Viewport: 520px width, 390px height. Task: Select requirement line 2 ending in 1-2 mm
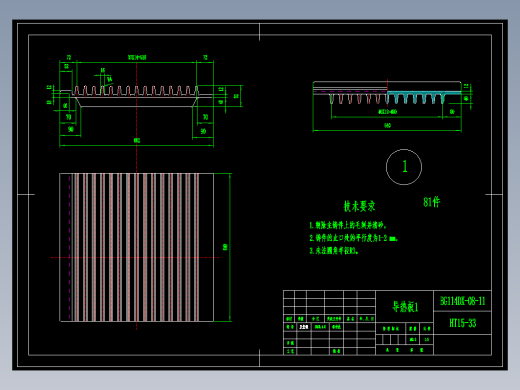coord(353,238)
